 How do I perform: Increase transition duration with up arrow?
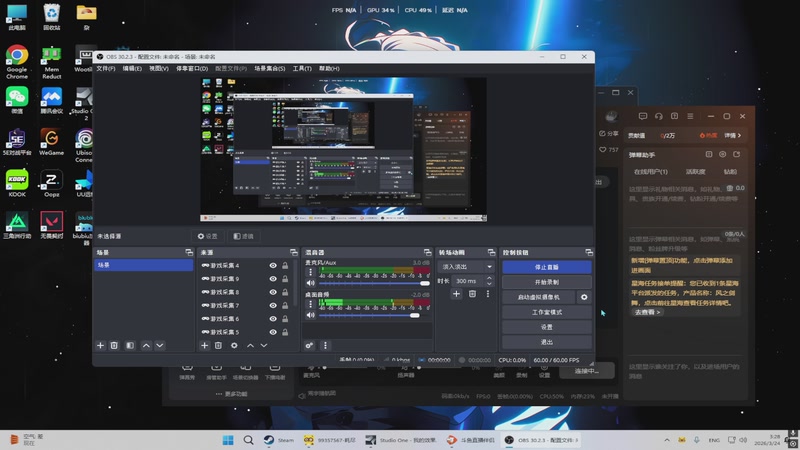click(489, 278)
